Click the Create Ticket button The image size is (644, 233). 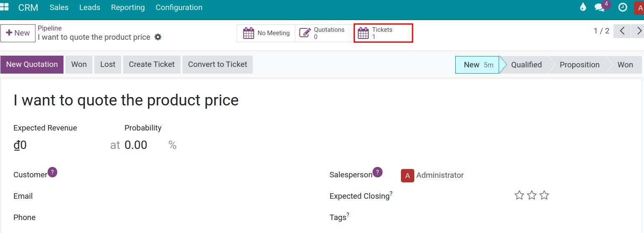click(152, 64)
